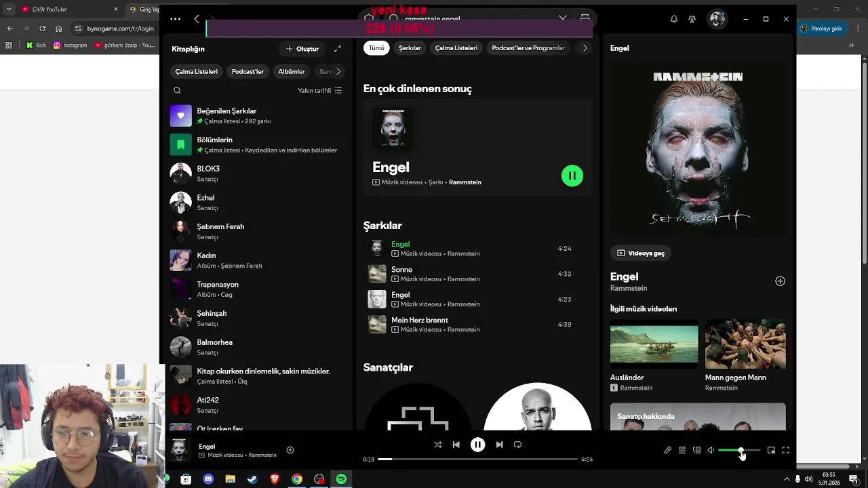Open Discord from the taskbar
Image resolution: width=868 pixels, height=488 pixels.
point(208,479)
